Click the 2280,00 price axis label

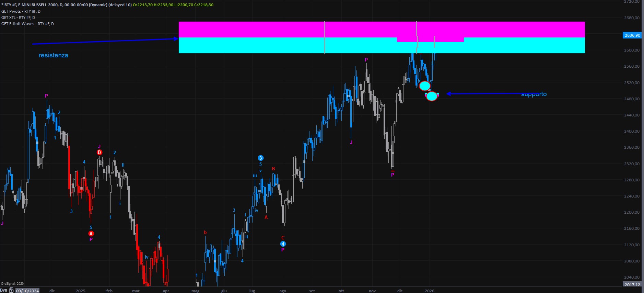coord(632,180)
